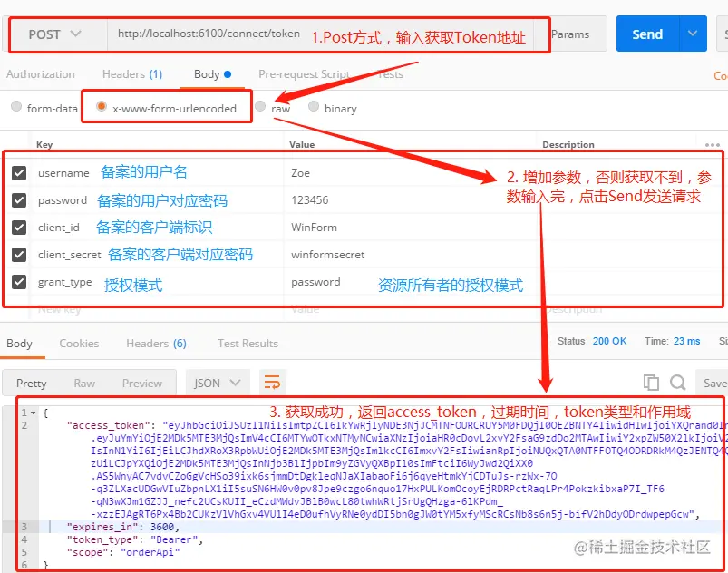The height and width of the screenshot is (573, 728).
Task: Click the winformsecret value cell
Action: click(x=410, y=255)
